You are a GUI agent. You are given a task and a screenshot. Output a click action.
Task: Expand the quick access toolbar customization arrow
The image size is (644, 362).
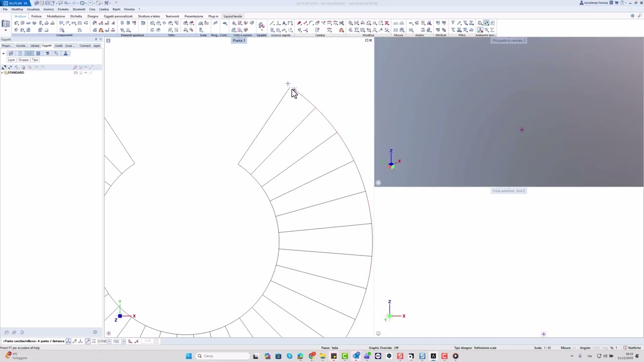(x=116, y=3)
